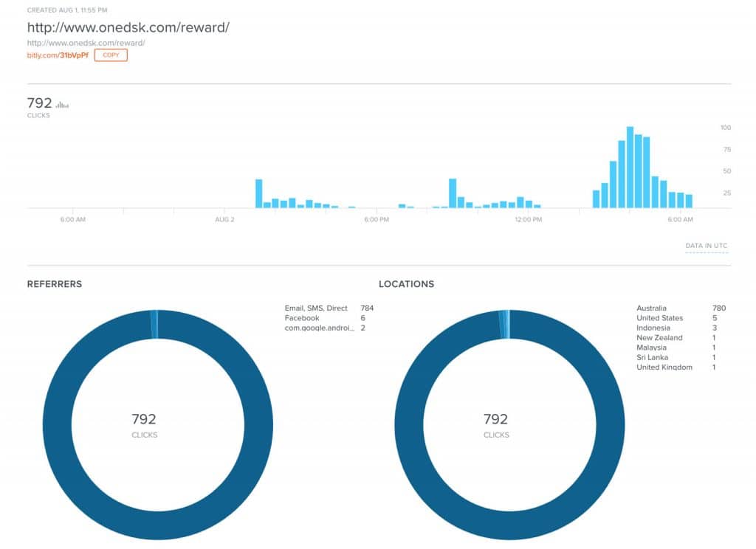Click the page title http://www.onedsk.com/reward/
Screen dimensions: 756x549
click(128, 27)
